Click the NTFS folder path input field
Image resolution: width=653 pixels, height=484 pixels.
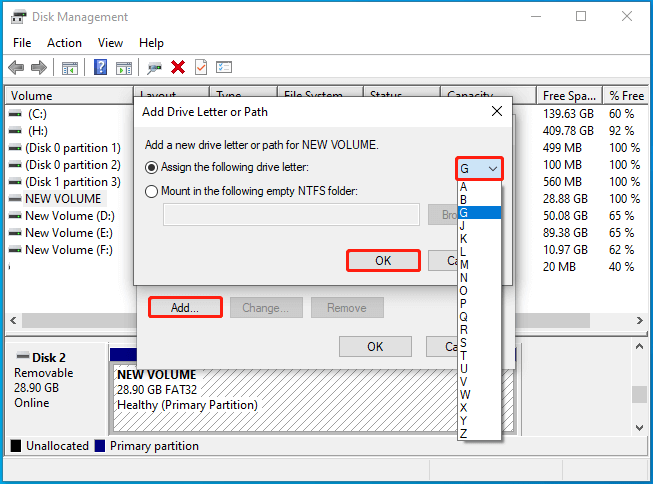pyautogui.click(x=291, y=215)
